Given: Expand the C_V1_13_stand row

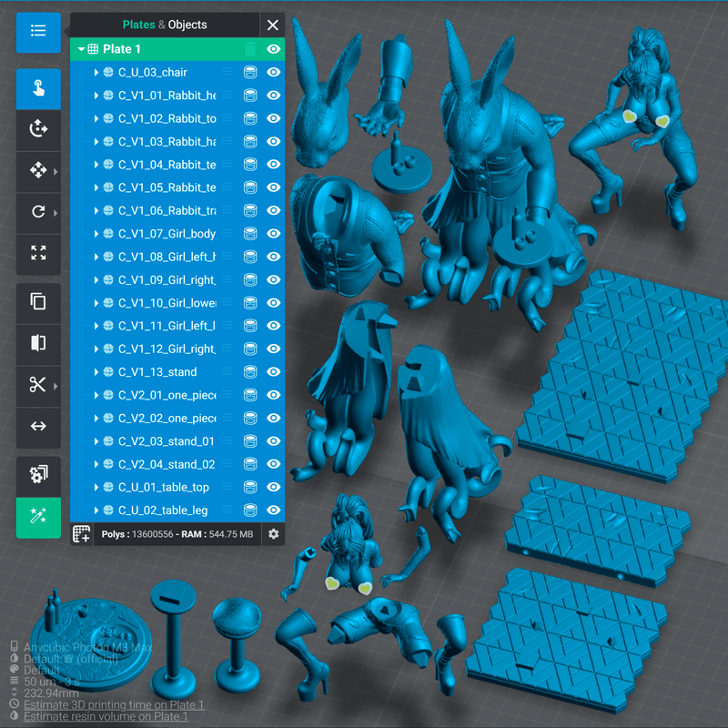Looking at the screenshot, I should click(96, 372).
